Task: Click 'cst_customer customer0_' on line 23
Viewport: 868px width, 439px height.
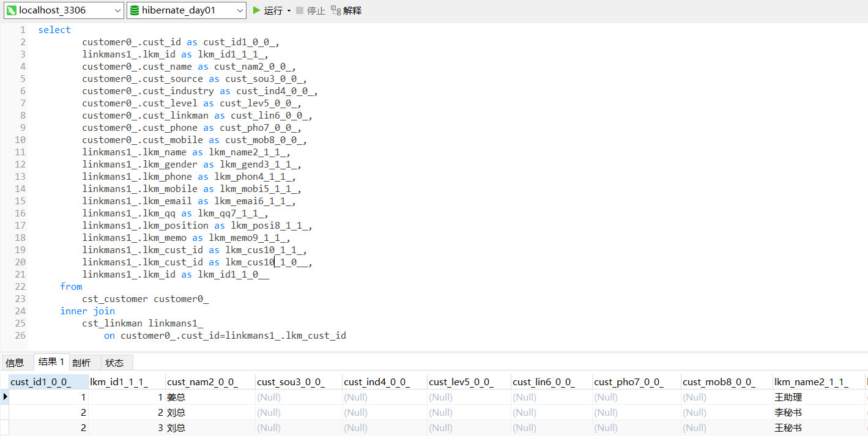Action: click(146, 299)
